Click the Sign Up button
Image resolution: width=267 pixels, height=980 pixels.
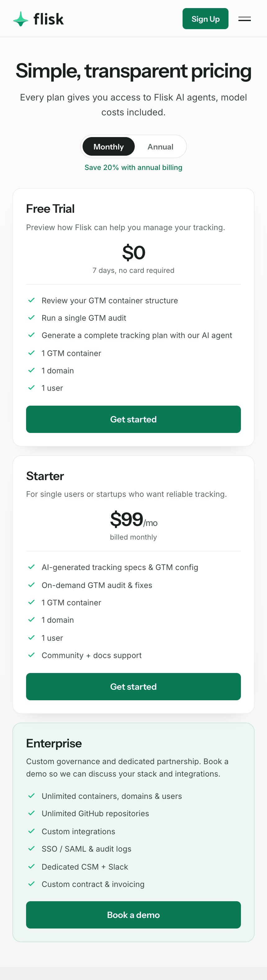tap(205, 19)
